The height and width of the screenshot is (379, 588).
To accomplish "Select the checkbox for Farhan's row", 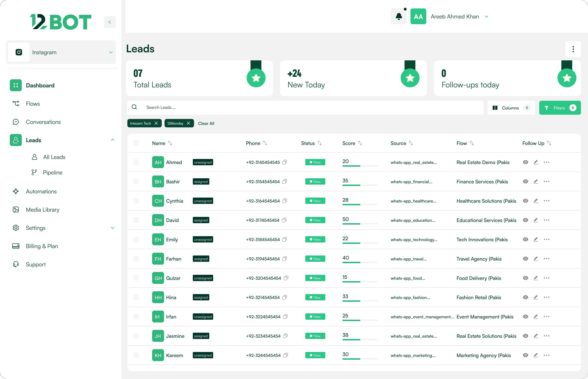I will tap(136, 259).
